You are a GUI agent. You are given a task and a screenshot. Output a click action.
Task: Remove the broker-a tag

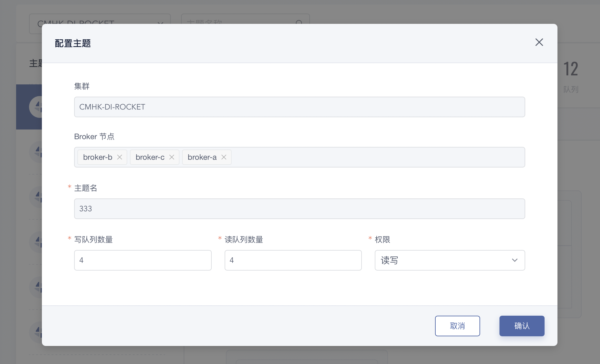(224, 157)
